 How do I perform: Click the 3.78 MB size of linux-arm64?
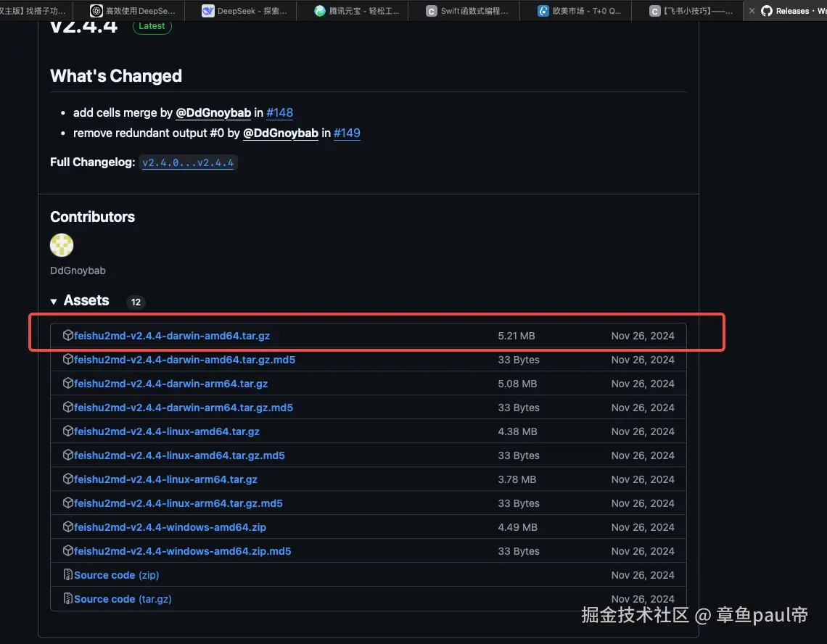[517, 479]
